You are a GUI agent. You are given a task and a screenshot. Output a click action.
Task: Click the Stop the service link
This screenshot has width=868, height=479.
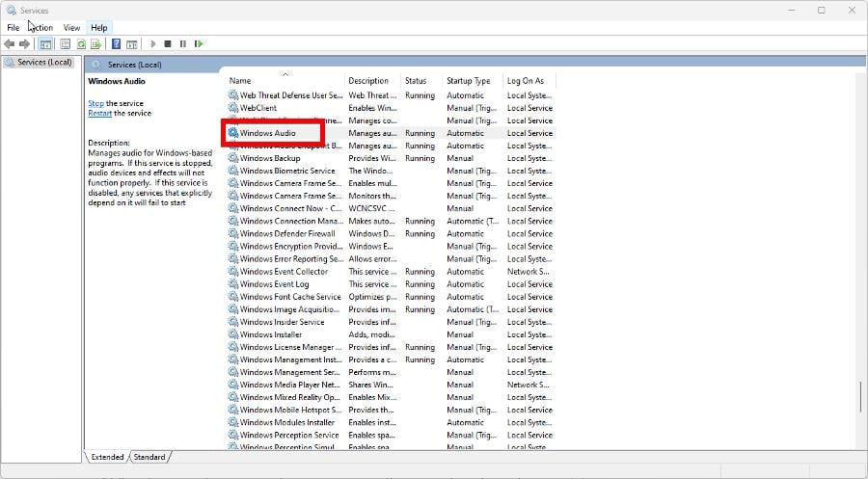(x=95, y=103)
